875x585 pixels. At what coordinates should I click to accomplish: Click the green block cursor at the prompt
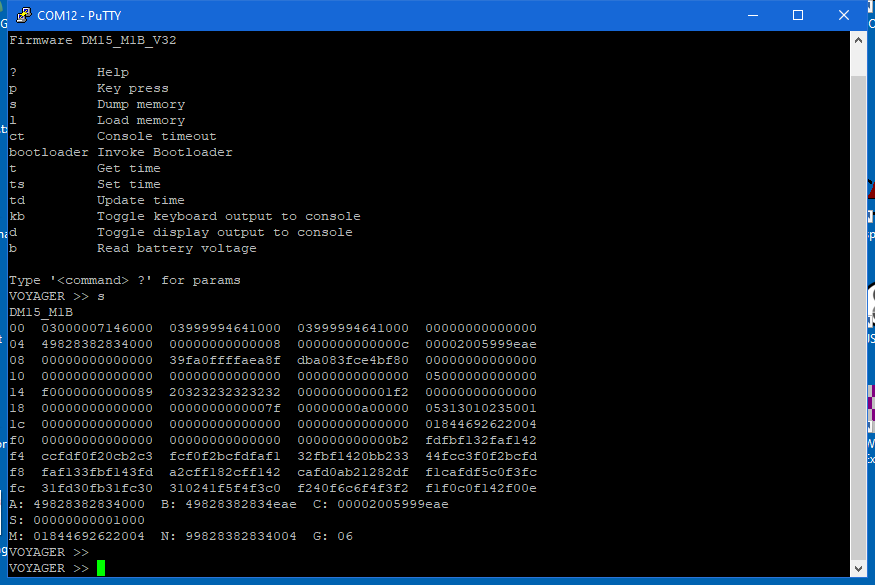[100, 567]
